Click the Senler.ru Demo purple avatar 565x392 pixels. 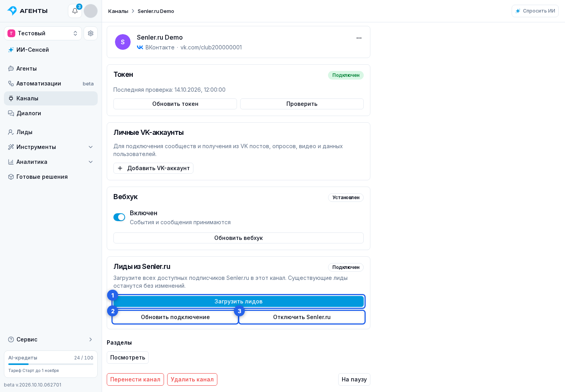coord(123,42)
